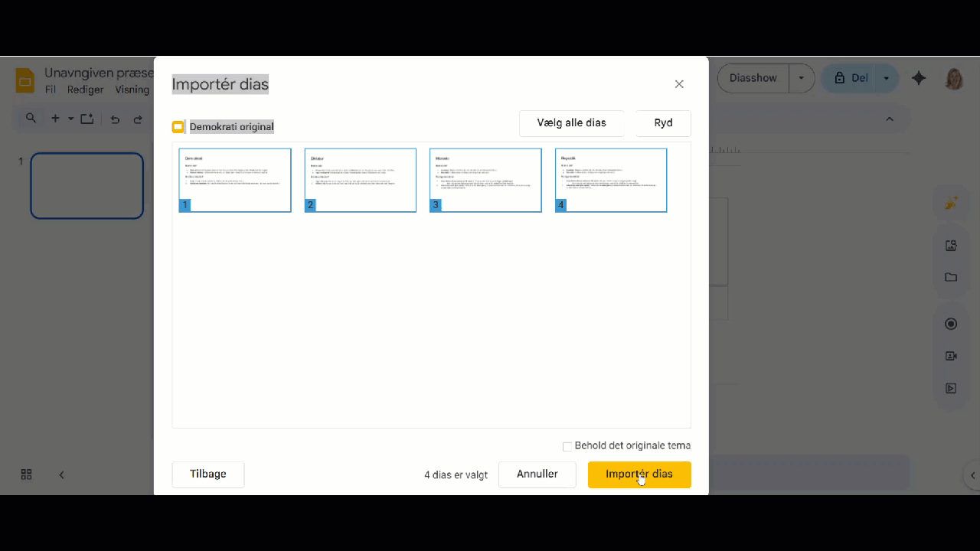Image resolution: width=980 pixels, height=551 pixels.
Task: Toggle selection of slide 2 Diktatur thumbnail
Action: 361,181
